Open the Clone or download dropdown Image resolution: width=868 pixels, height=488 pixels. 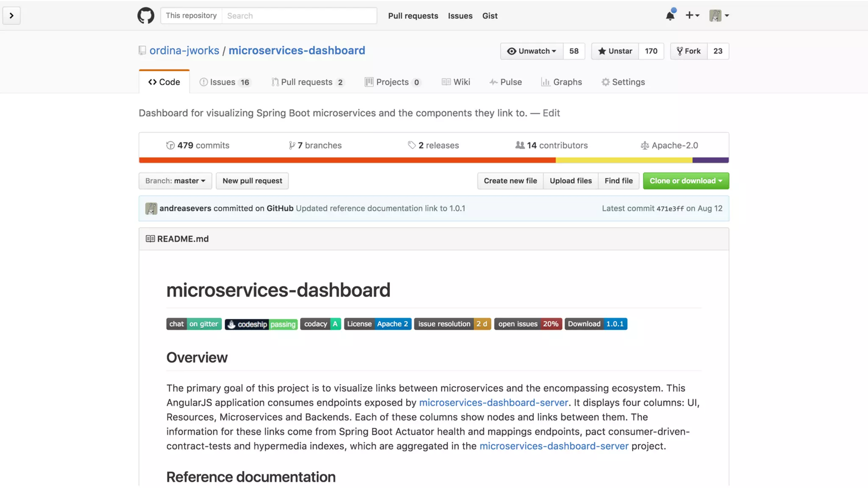coord(685,181)
